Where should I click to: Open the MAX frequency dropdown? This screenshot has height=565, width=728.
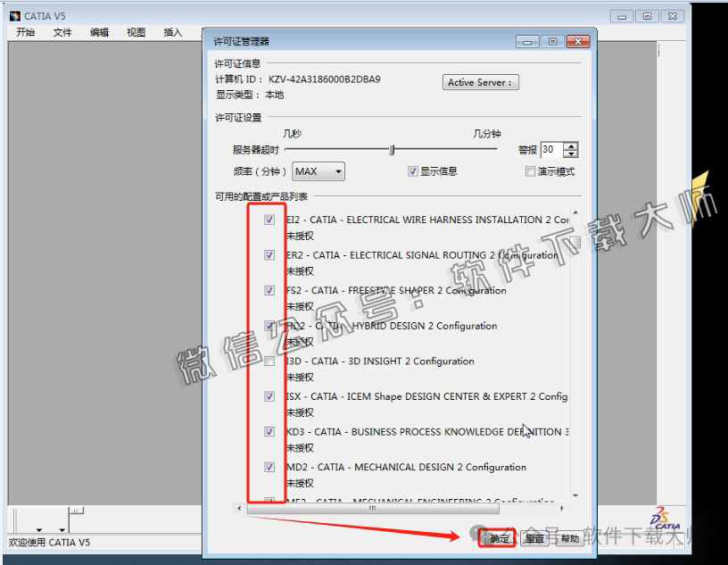coord(335,170)
